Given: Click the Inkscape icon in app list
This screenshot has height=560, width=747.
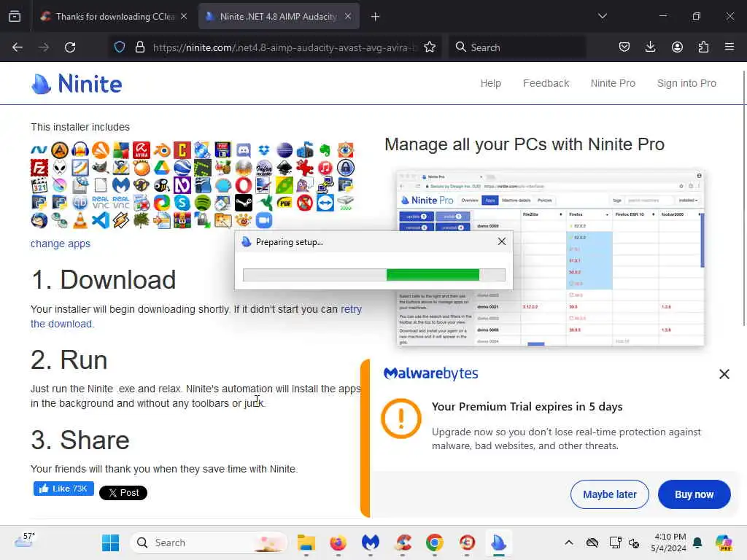Looking at the screenshot, I should tap(285, 168).
